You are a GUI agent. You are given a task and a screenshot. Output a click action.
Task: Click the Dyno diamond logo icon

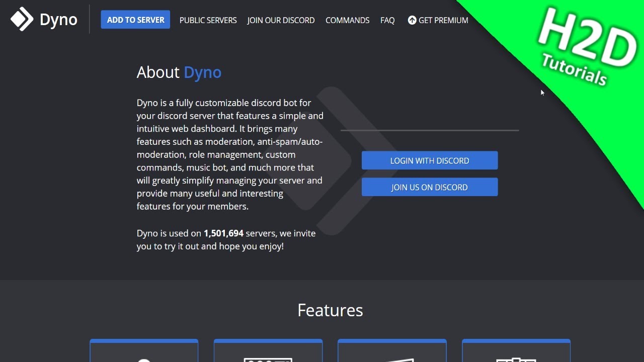click(x=22, y=20)
